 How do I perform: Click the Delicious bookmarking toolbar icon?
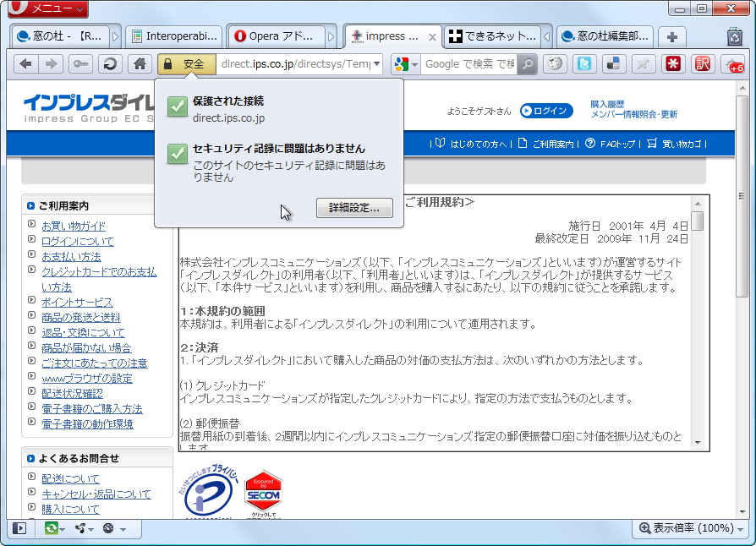click(x=613, y=64)
